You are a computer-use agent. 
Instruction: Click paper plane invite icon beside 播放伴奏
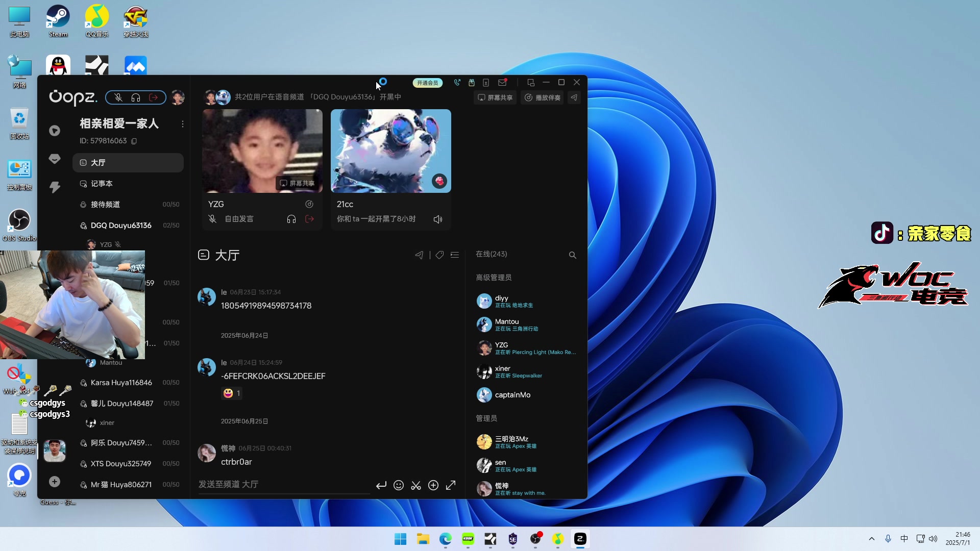574,97
